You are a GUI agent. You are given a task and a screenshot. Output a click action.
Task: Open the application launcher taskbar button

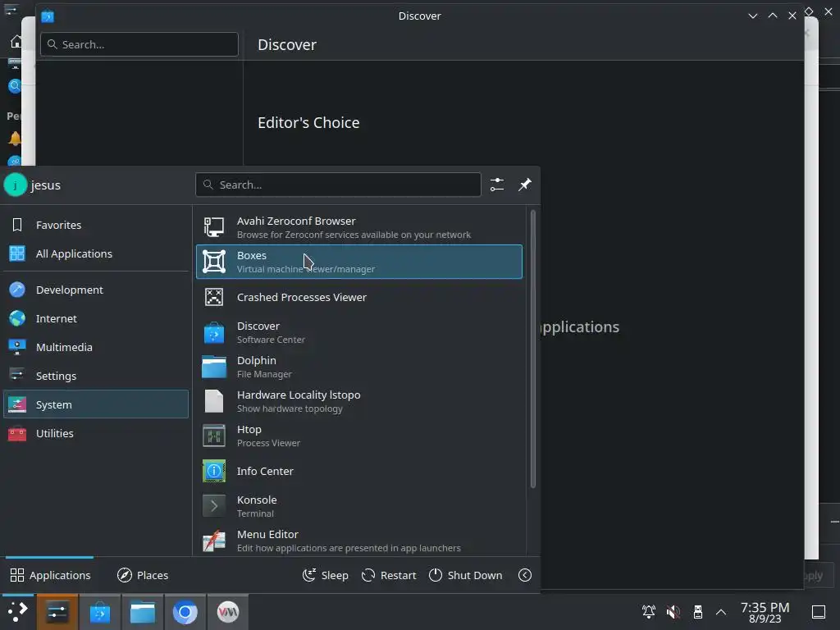[x=18, y=612]
